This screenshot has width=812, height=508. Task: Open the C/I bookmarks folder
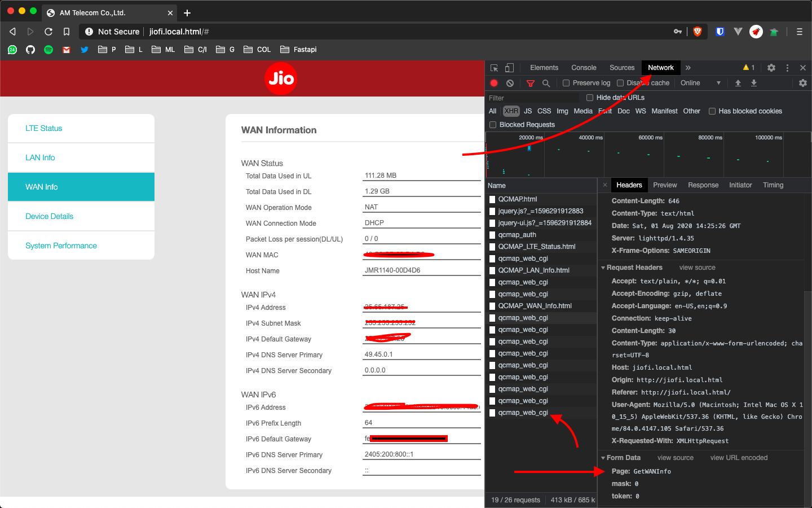196,50
